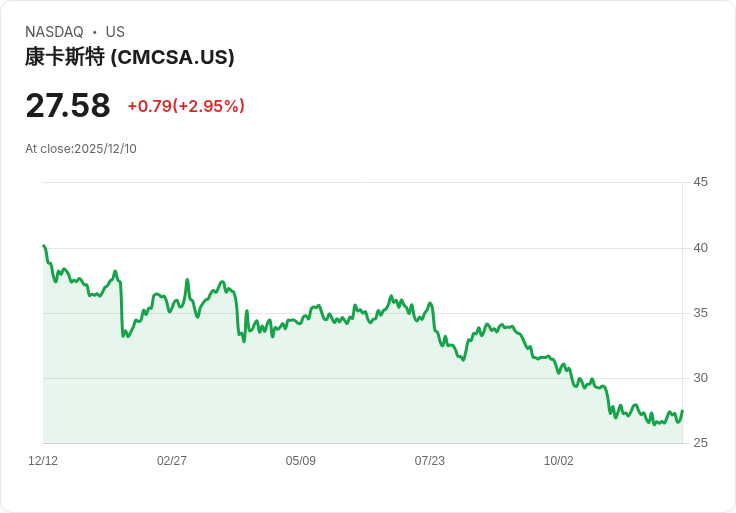
Task: Click the dot separator between NASDAQ and US
Action: [94, 33]
